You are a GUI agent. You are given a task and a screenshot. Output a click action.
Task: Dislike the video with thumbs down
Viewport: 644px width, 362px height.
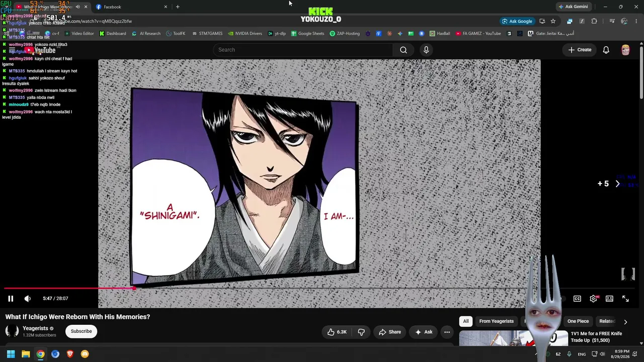coord(361,332)
